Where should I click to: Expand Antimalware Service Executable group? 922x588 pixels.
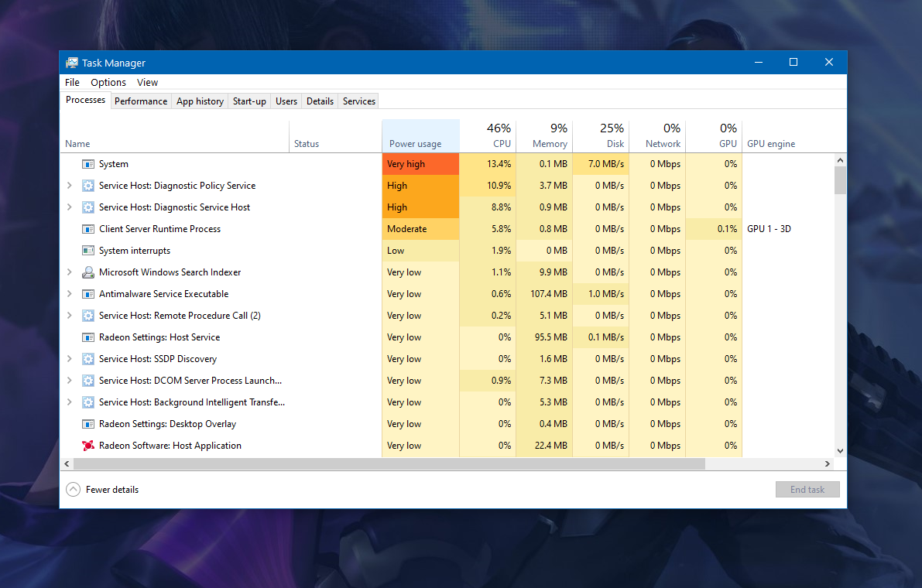click(70, 294)
